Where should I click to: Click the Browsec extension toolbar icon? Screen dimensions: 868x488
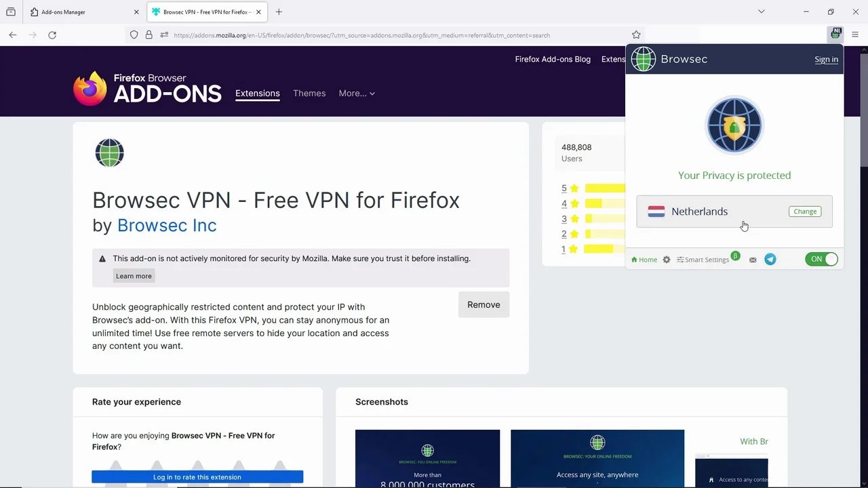click(835, 35)
